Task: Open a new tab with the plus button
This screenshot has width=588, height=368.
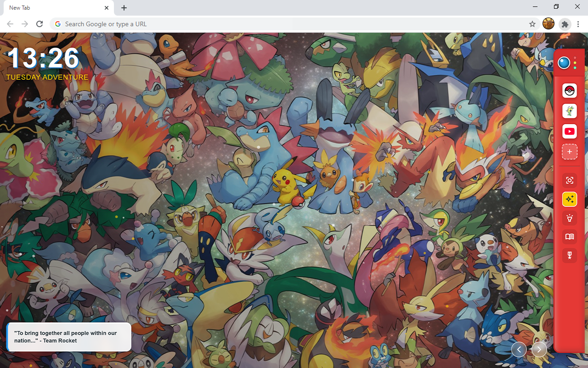Action: point(124,8)
